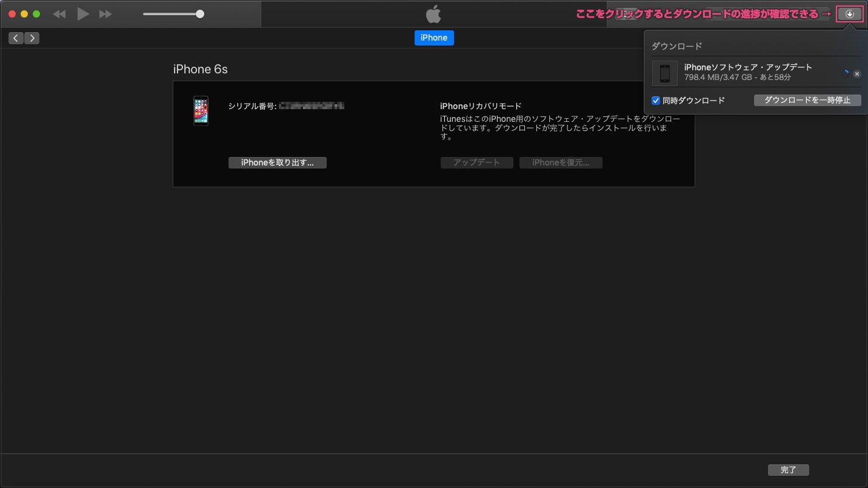
Task: Click the blue download progress spinner
Action: click(x=846, y=73)
